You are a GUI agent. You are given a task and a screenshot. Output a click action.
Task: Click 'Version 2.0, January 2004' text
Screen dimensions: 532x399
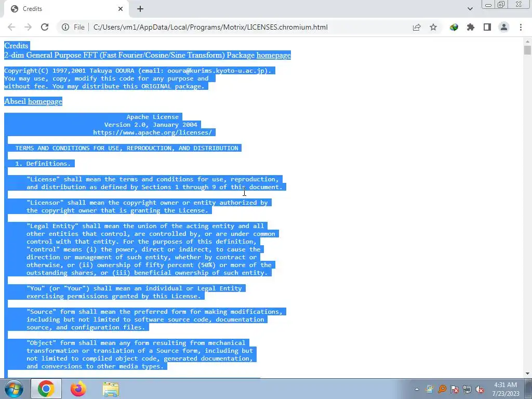(151, 125)
